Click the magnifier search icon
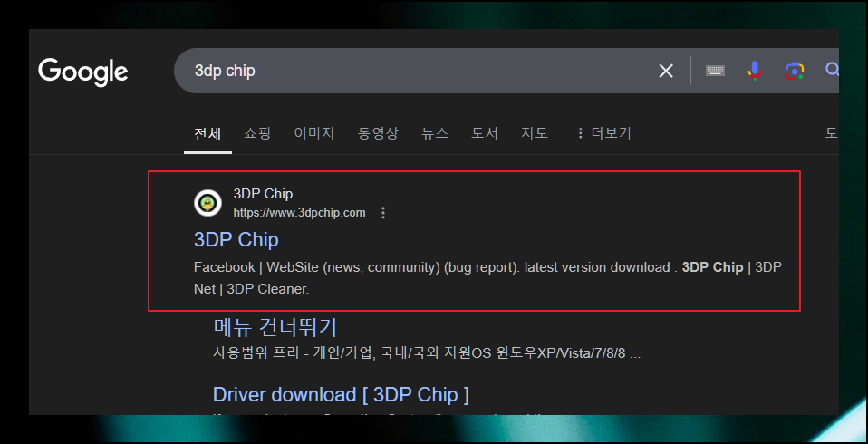Viewport: 868px width, 444px height. [832, 70]
